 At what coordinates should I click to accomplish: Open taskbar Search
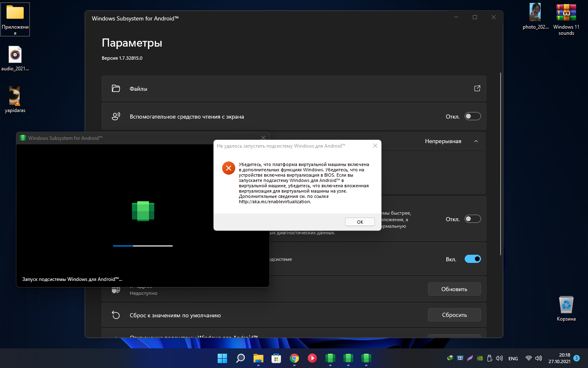[x=241, y=358]
